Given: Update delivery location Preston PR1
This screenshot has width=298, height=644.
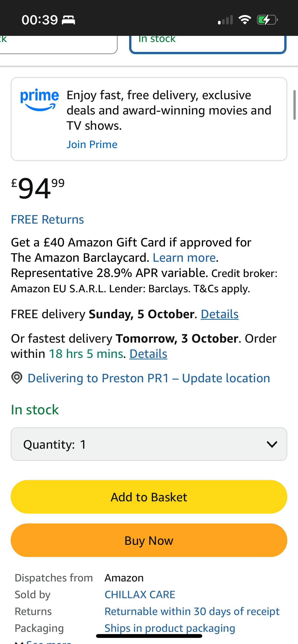Looking at the screenshot, I should pos(149,378).
